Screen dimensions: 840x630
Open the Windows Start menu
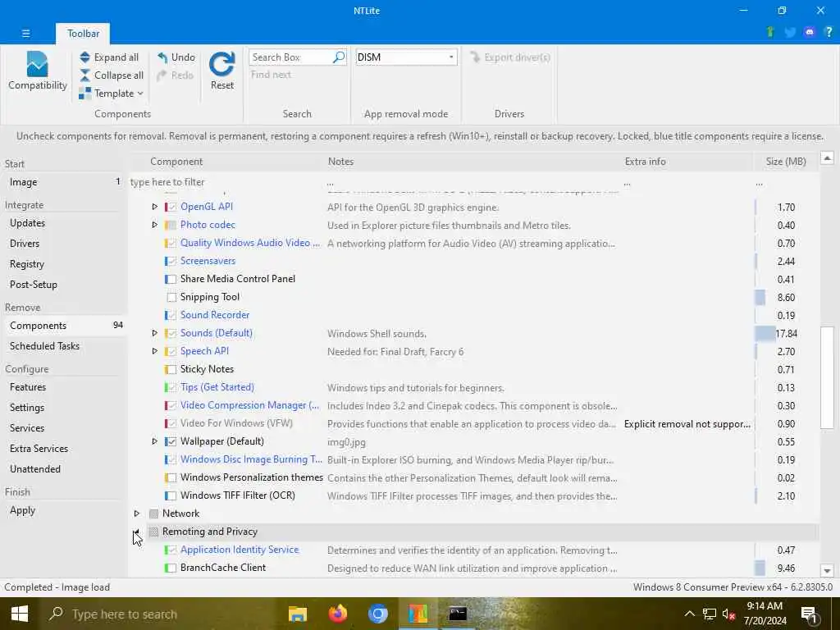click(x=20, y=614)
